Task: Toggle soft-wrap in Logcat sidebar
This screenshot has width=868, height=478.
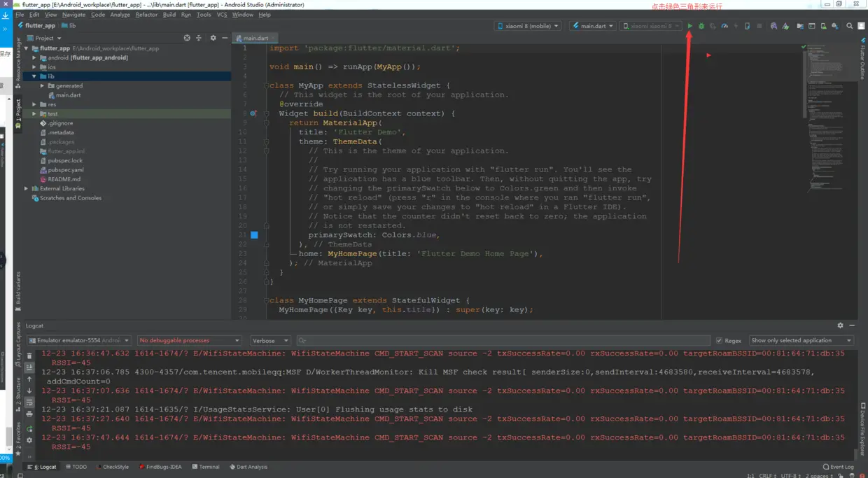Action: 29,402
